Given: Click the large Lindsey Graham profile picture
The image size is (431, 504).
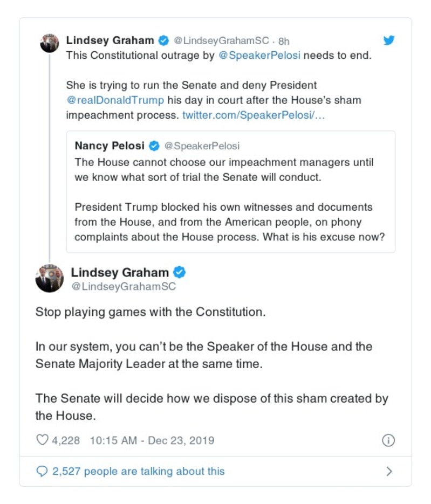Looking at the screenshot, I should (50, 278).
